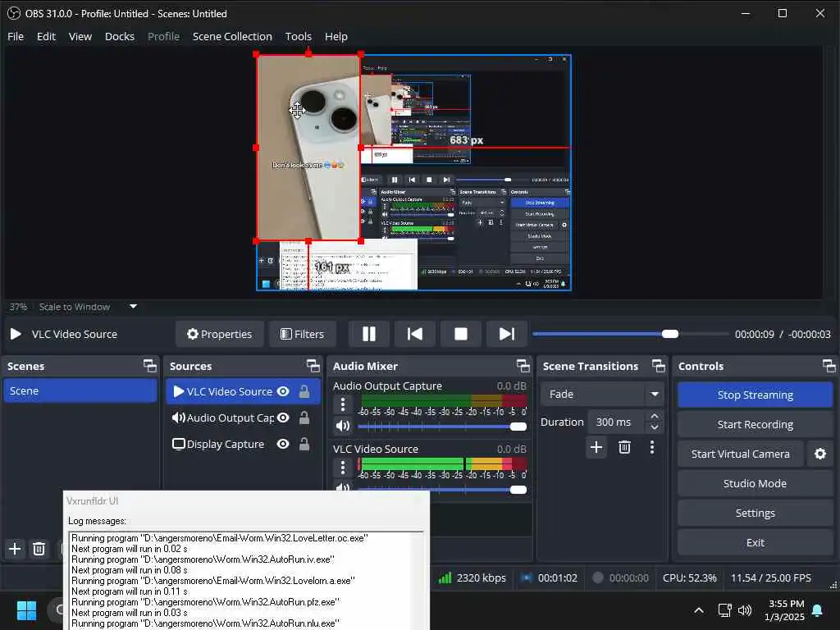Pop out the Audio Mixer dock
This screenshot has width=840, height=630.
click(x=523, y=366)
